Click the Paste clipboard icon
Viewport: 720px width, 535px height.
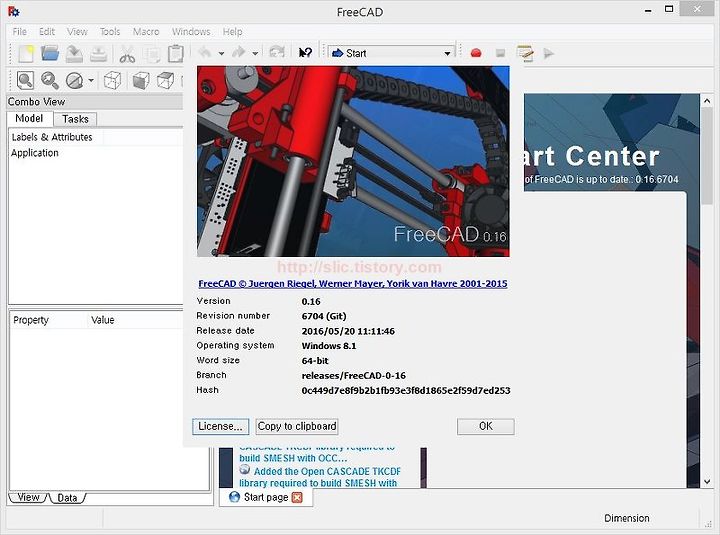click(x=176, y=54)
